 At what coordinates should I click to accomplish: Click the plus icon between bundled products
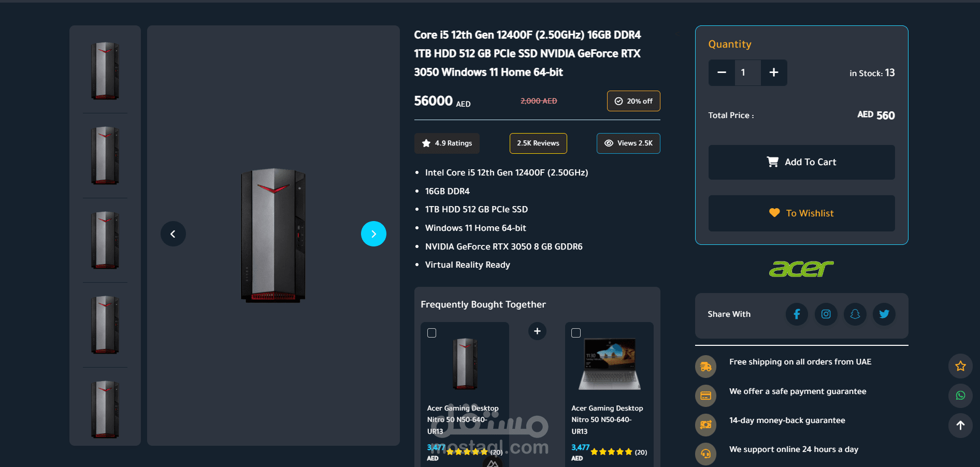(537, 331)
